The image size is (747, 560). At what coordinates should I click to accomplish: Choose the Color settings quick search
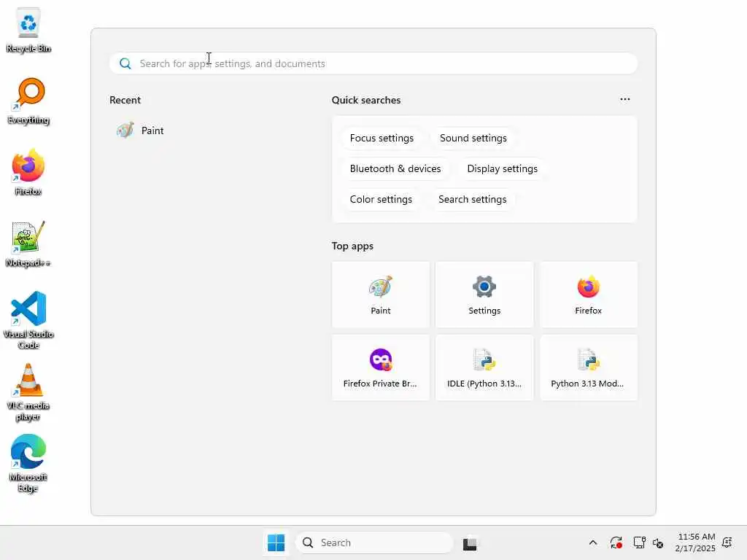pos(381,199)
